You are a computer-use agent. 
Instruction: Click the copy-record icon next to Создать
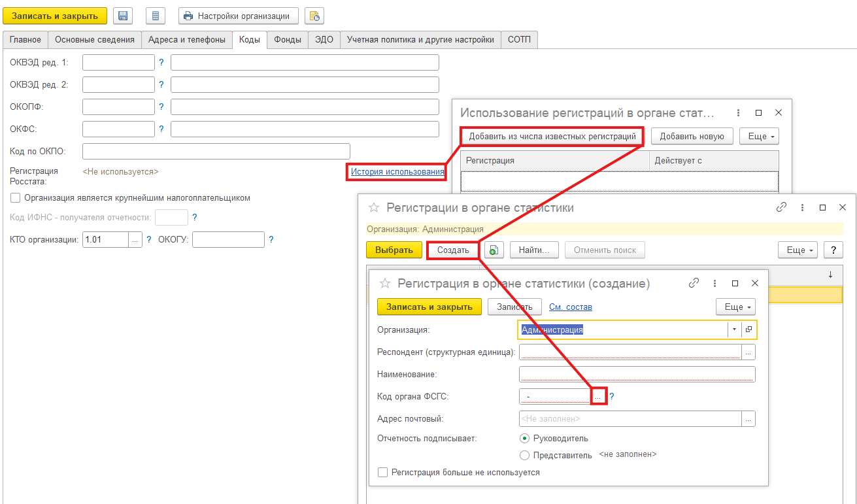[x=494, y=250]
